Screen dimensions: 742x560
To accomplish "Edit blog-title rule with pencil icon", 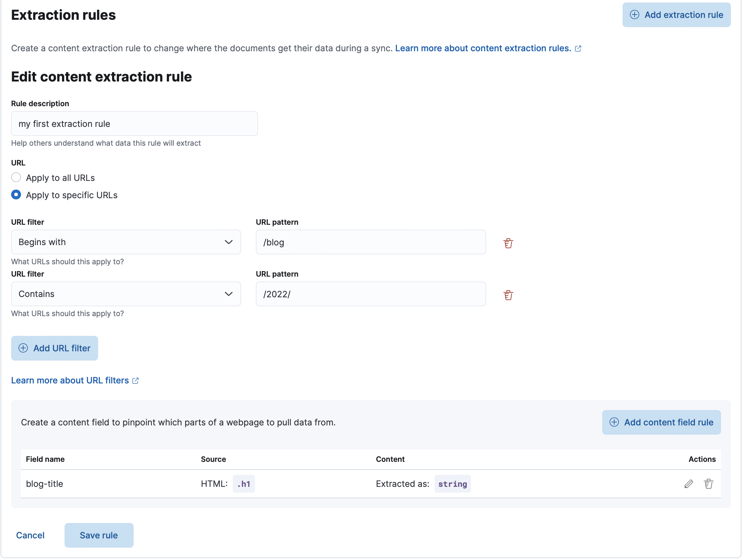I will [689, 483].
